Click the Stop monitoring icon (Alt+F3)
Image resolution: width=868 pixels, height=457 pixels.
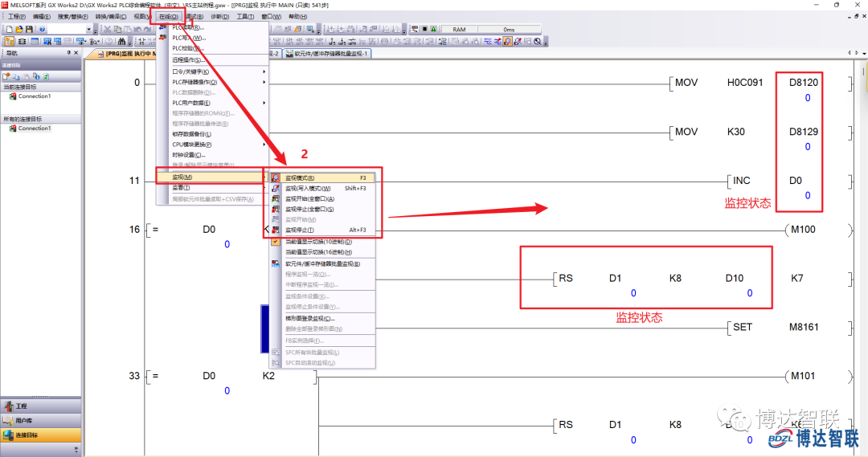pos(276,230)
